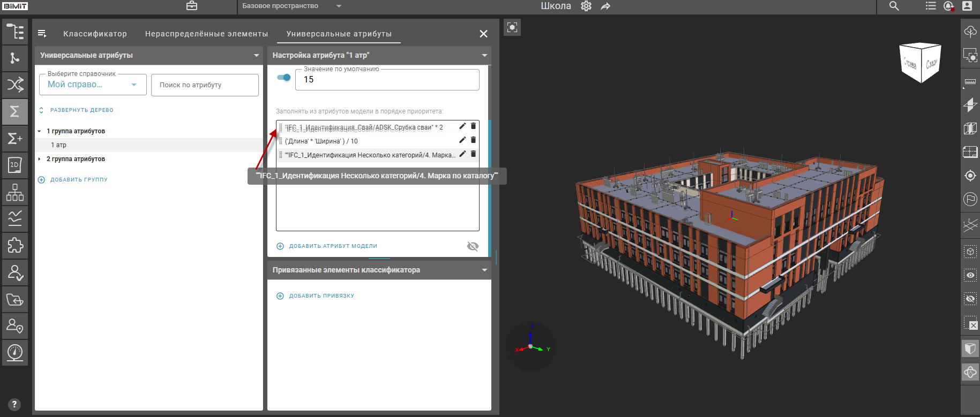Click the eye visibility icon in right toolbar
Viewport: 980px width, 417px height.
[x=970, y=275]
